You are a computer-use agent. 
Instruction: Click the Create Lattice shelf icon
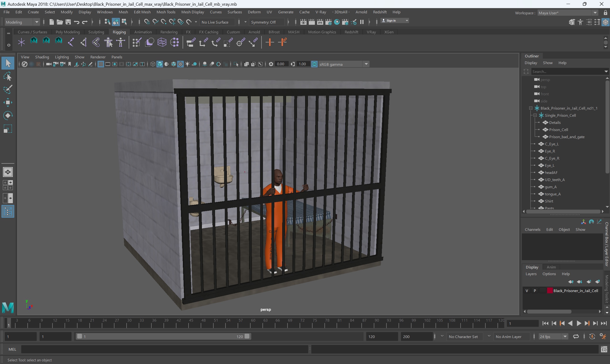pos(162,42)
